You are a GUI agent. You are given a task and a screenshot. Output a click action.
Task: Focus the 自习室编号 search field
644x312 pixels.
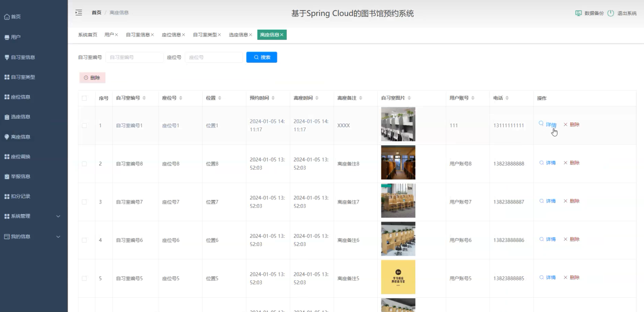pos(135,57)
